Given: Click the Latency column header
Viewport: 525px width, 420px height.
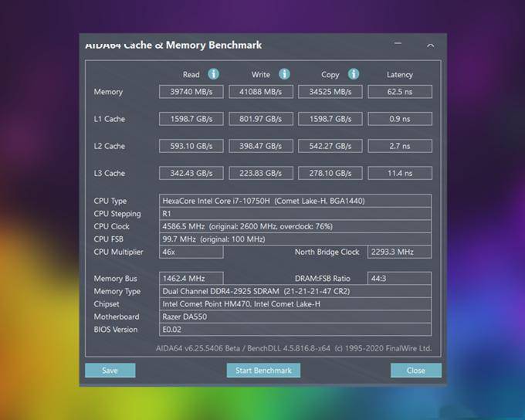Looking at the screenshot, I should click(400, 75).
